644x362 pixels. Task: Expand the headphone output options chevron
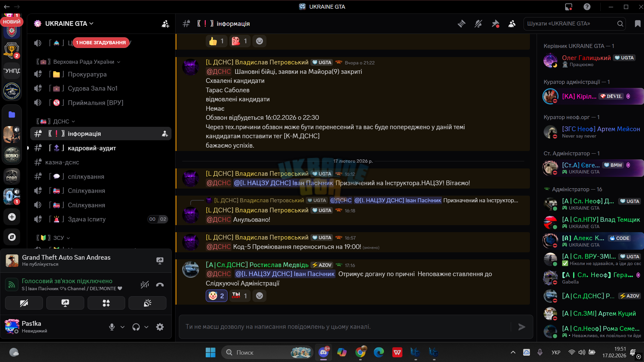146,327
